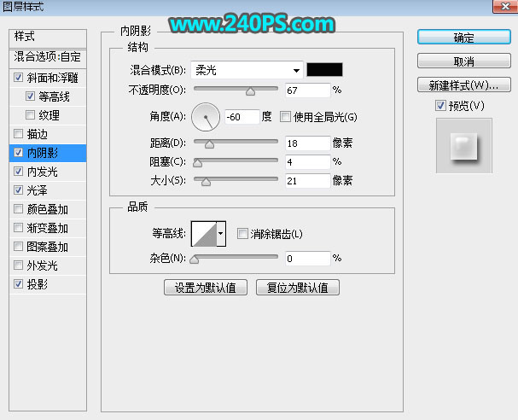518x420 pixels.
Task: Uncheck 等高线 sub-style checkbox
Action: (30, 96)
